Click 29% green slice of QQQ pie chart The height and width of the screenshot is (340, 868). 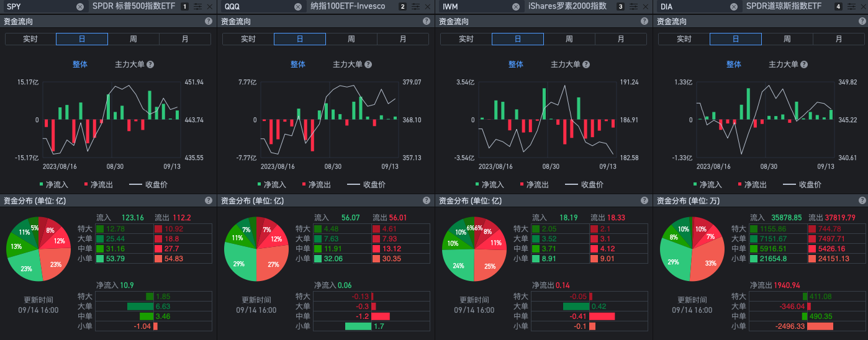[239, 261]
